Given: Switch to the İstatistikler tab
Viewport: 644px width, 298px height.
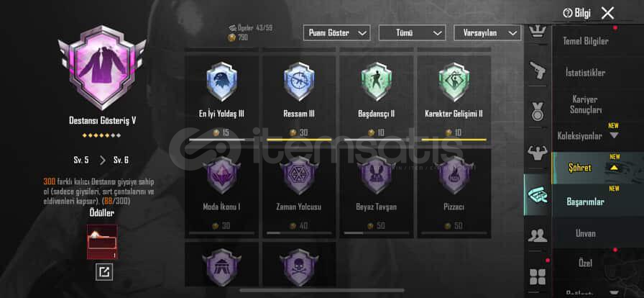Looking at the screenshot, I should (x=585, y=73).
